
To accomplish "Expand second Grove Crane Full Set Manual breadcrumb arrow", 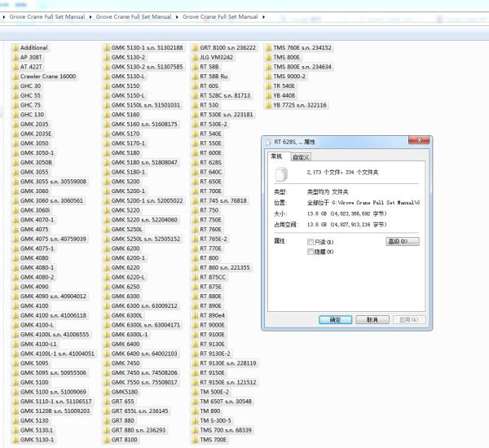I will pyautogui.click(x=177, y=17).
